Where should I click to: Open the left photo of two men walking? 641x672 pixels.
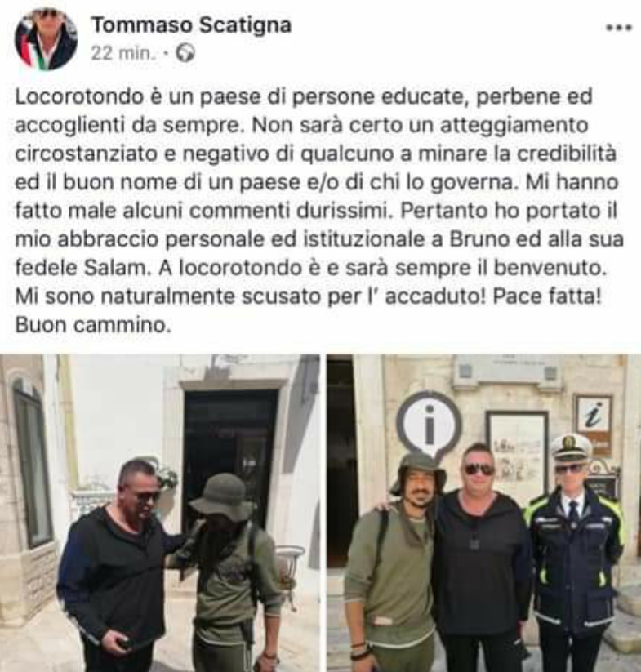pyautogui.click(x=160, y=513)
